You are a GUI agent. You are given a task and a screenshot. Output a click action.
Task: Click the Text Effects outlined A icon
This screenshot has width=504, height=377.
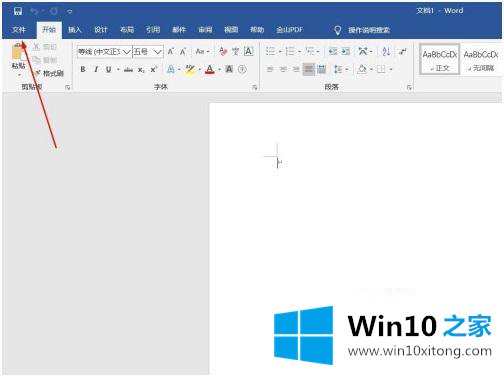tap(171, 69)
